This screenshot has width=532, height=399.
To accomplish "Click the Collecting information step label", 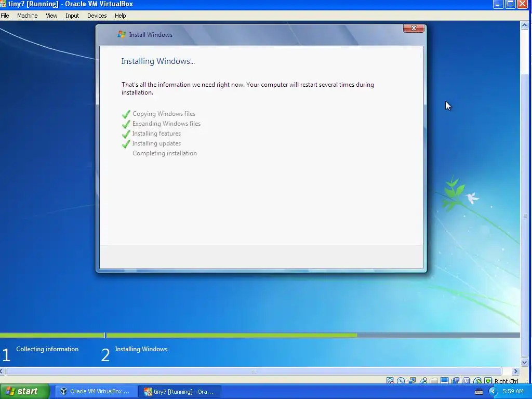I will tap(47, 349).
